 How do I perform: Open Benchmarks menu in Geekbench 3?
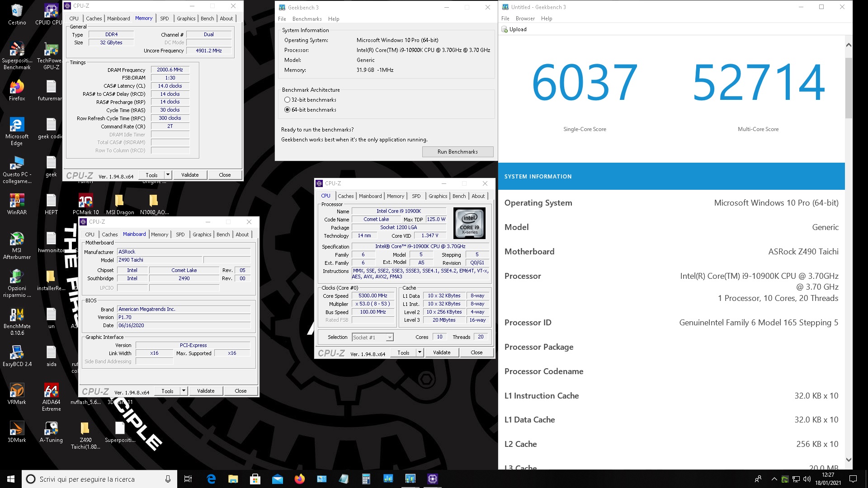tap(307, 19)
